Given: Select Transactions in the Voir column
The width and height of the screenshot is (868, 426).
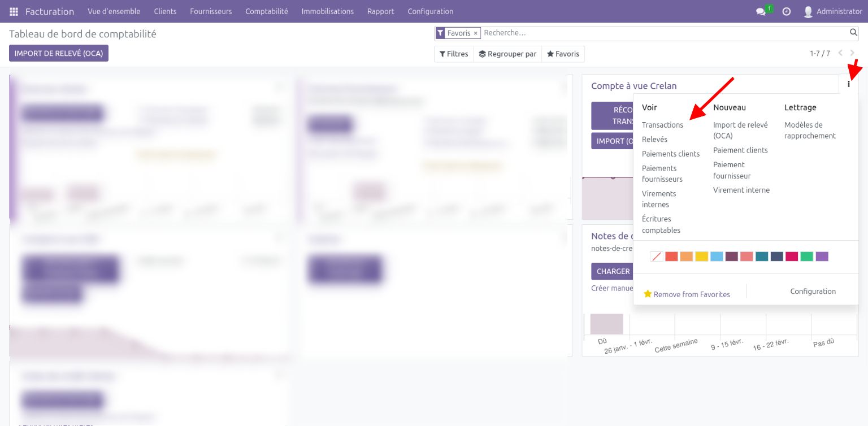Looking at the screenshot, I should click(x=662, y=125).
